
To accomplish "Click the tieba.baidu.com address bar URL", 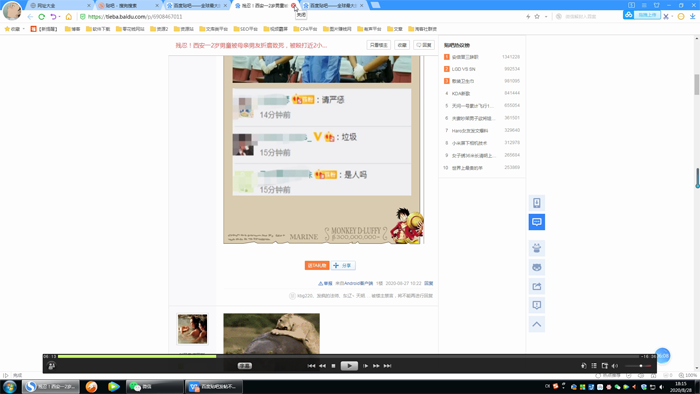I will [x=135, y=17].
